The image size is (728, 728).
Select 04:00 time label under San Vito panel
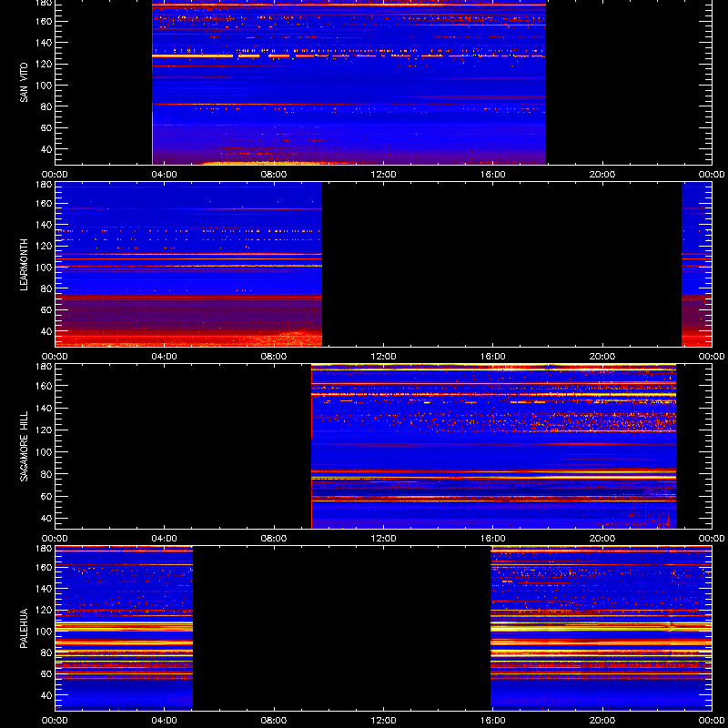click(165, 175)
